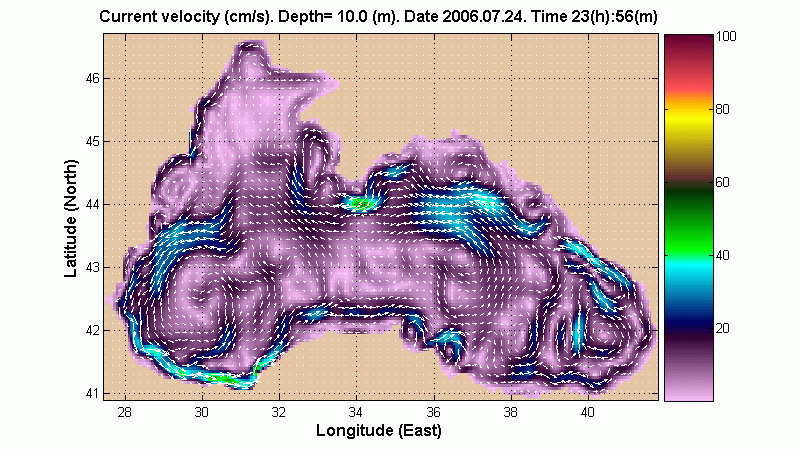This screenshot has width=800, height=450.
Task: Click the latitude tick label '46'
Action: click(93, 79)
